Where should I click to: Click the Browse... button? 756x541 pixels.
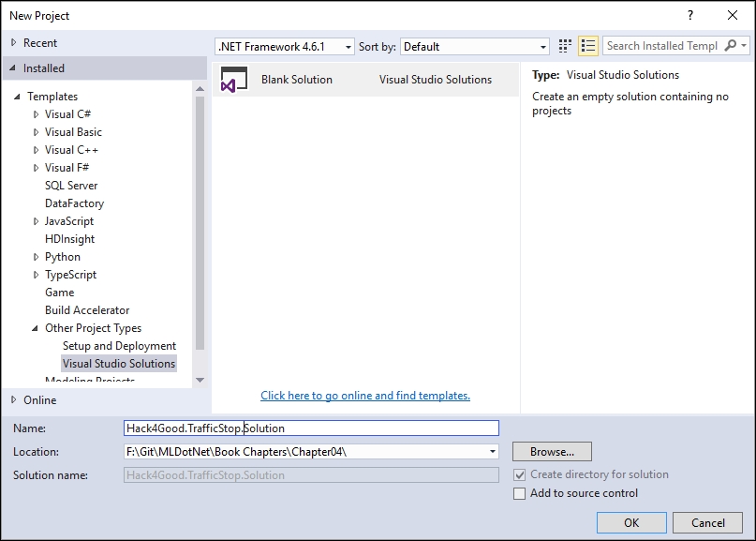552,452
